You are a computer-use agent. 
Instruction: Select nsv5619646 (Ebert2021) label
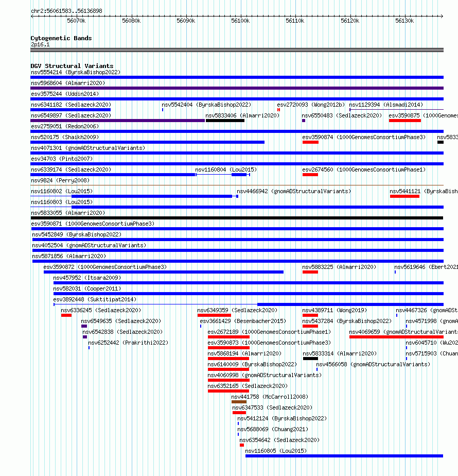click(x=426, y=267)
